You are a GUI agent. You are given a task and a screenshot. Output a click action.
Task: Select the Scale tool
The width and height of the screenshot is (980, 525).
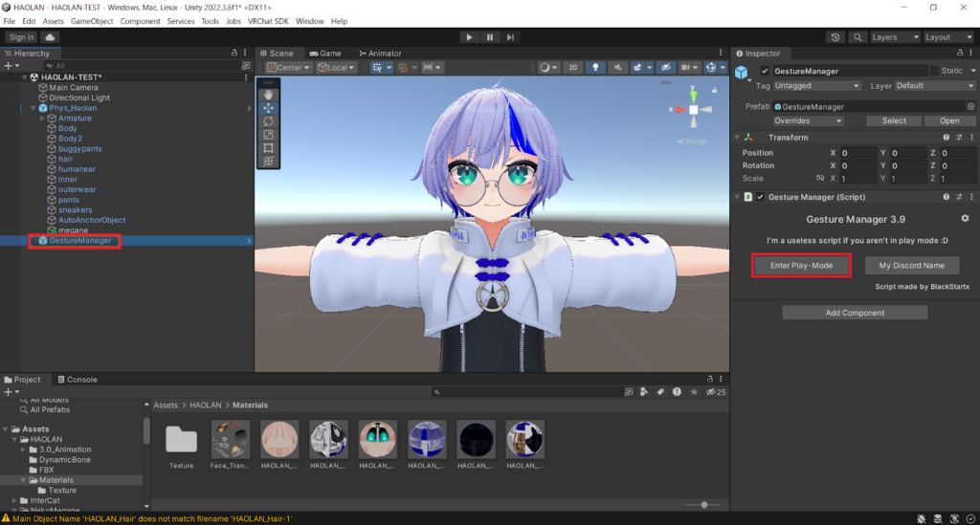click(x=268, y=135)
